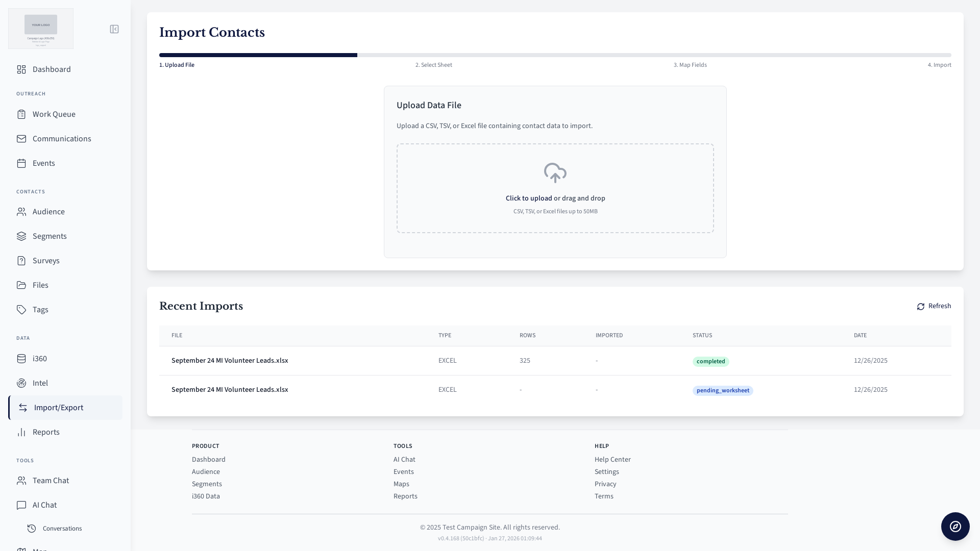Screen dimensions: 980x551
Task: Click the pending_worksheet status badge
Action: (x=722, y=390)
